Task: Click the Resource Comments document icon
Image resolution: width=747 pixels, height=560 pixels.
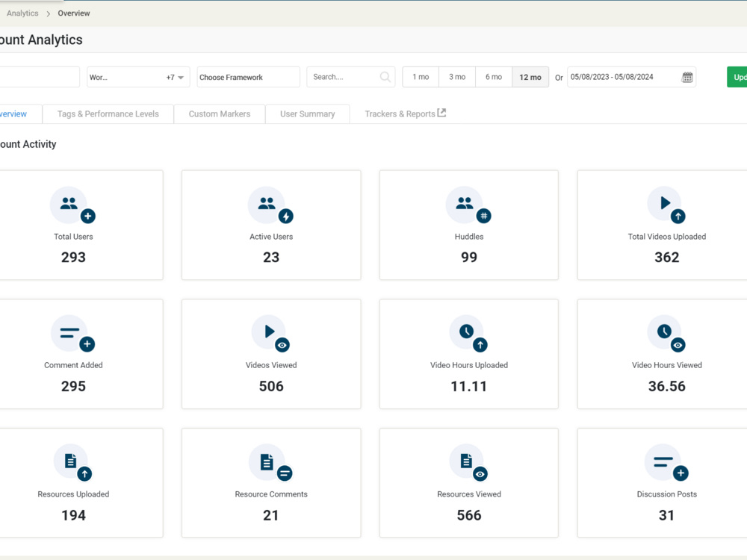Action: click(x=270, y=463)
